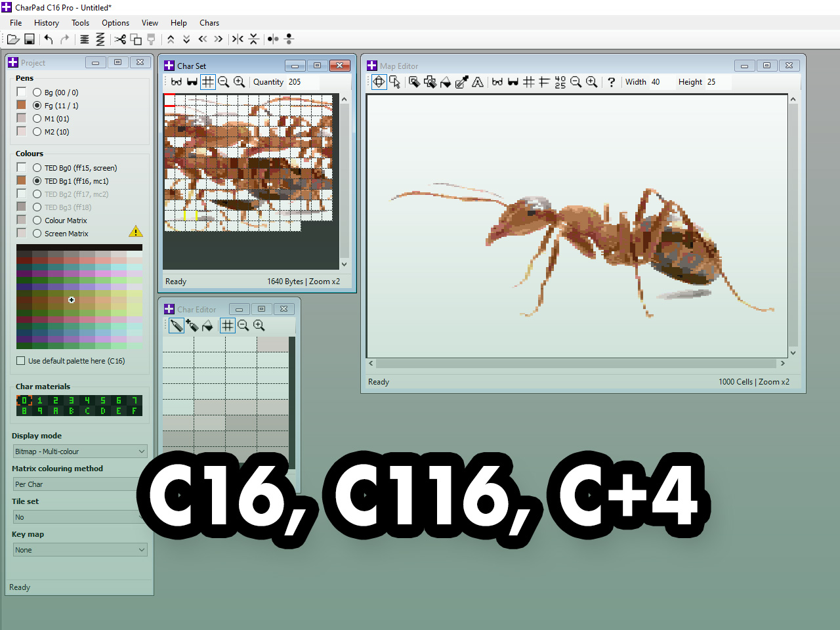Select char material 'A'
The height and width of the screenshot is (630, 840).
click(x=56, y=411)
